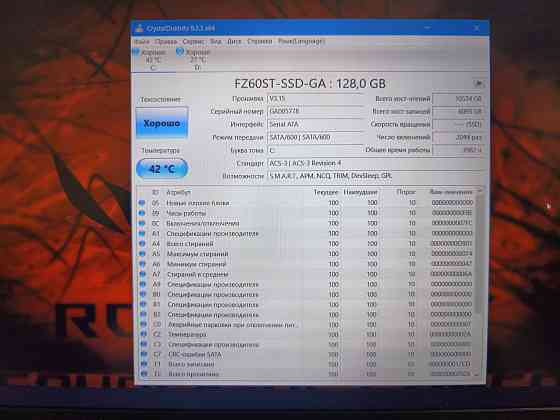Select the CRC-ошибки SATA row text

click(195, 355)
